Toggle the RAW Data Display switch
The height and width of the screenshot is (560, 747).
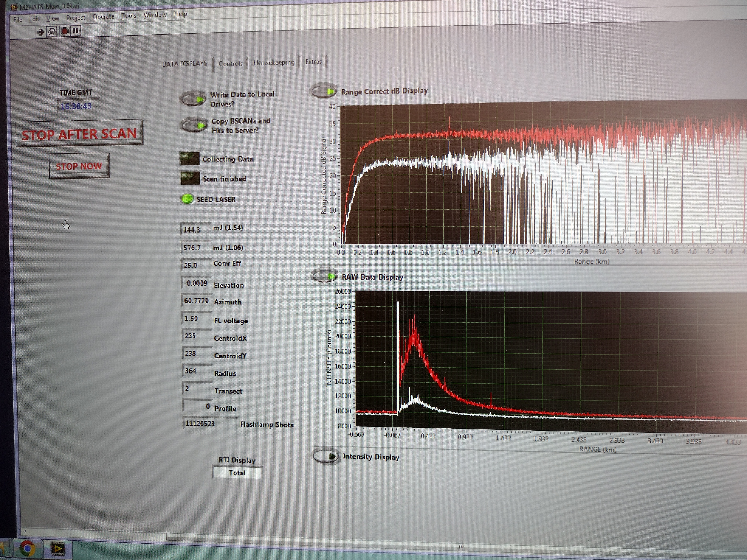[325, 276]
